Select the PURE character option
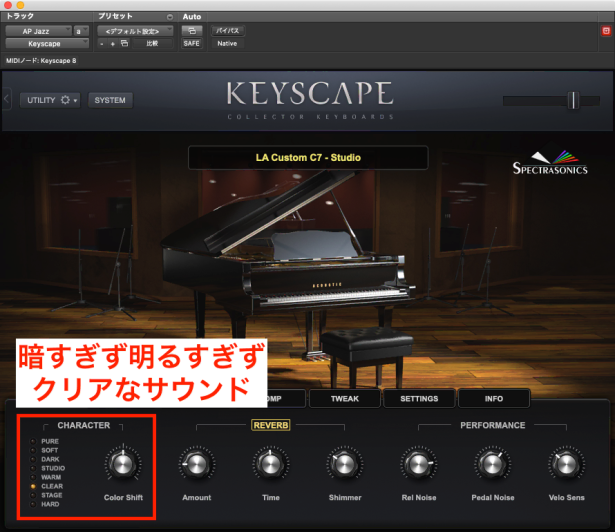615x532 pixels. (50, 440)
